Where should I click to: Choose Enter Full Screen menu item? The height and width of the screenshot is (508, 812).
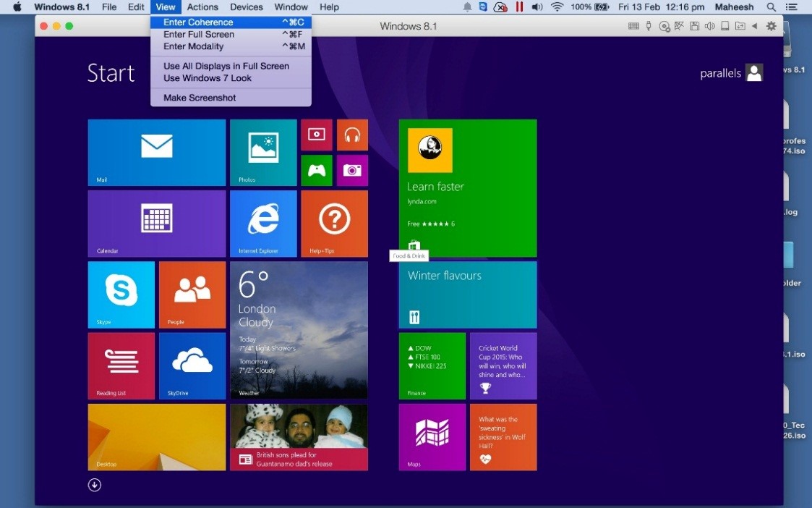pyautogui.click(x=231, y=34)
